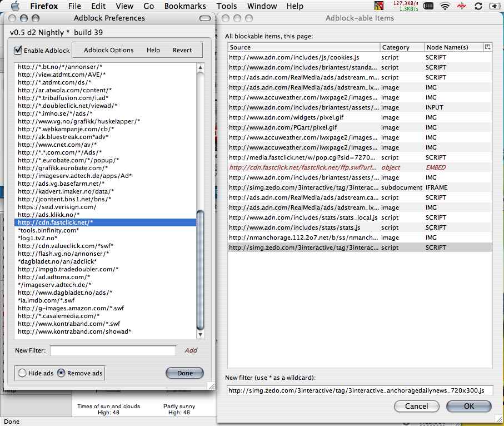This screenshot has height=426, width=504.
Task: Click the red activity monitor icon in menu bar
Action: click(x=462, y=6)
